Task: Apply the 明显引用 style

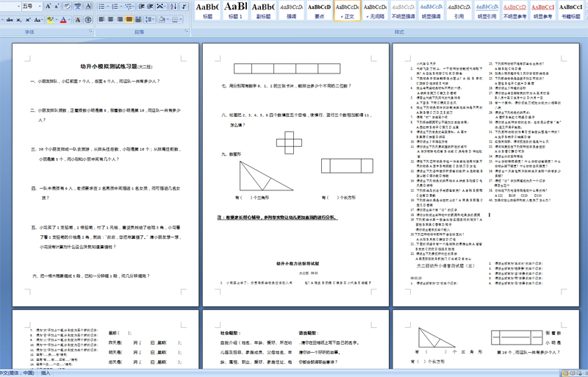Action: 487,10
